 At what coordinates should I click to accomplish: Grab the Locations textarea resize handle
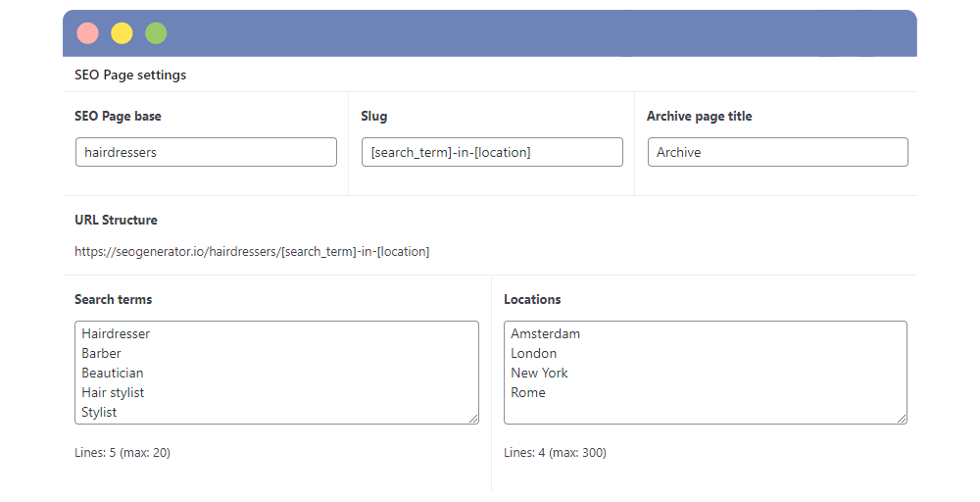coord(902,419)
